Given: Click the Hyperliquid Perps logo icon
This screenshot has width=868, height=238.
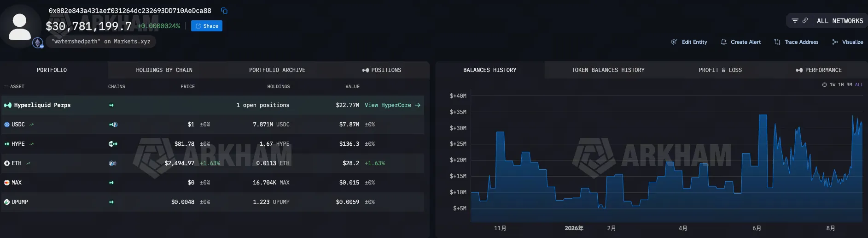Looking at the screenshot, I should click(x=8, y=105).
